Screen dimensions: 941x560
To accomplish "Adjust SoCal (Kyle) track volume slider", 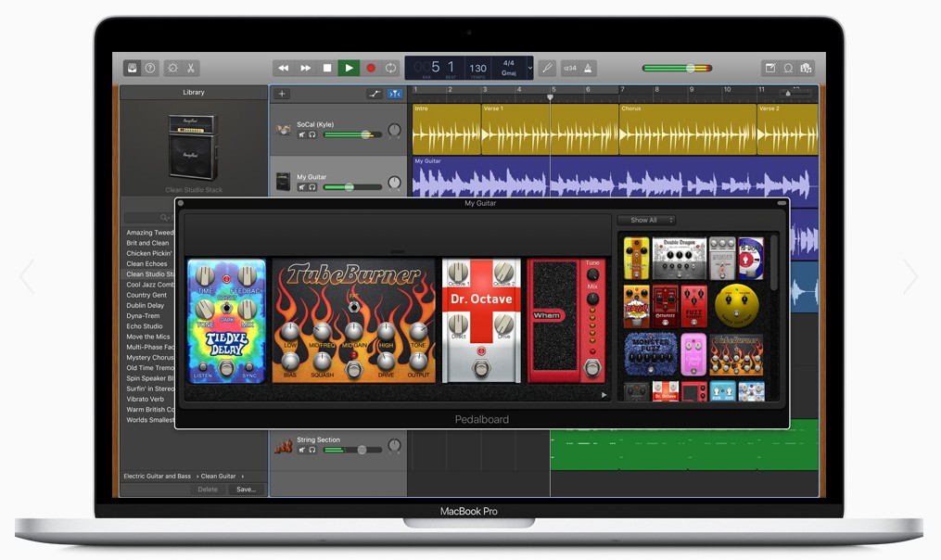I will point(353,134).
